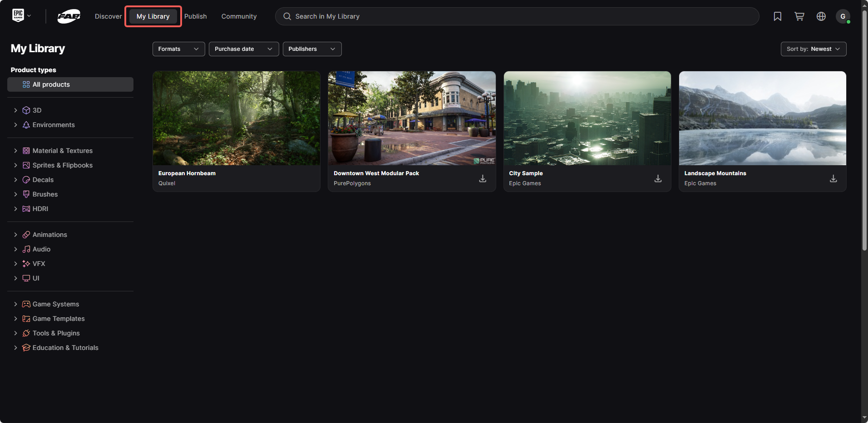Expand the Environments category chevron

pyautogui.click(x=15, y=125)
